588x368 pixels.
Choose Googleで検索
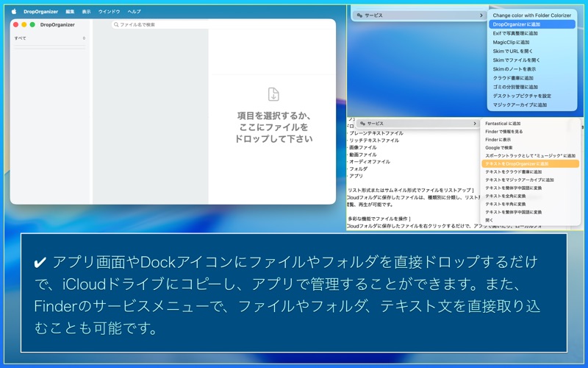pyautogui.click(x=530, y=148)
